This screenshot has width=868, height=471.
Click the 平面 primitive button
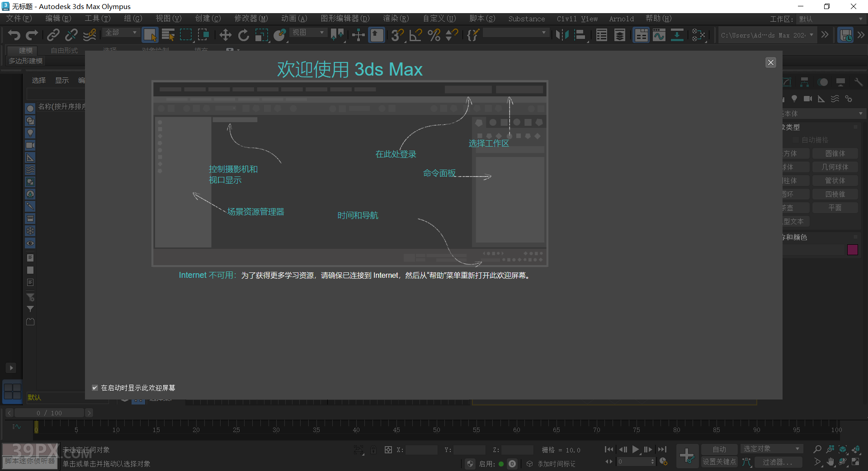pyautogui.click(x=835, y=208)
